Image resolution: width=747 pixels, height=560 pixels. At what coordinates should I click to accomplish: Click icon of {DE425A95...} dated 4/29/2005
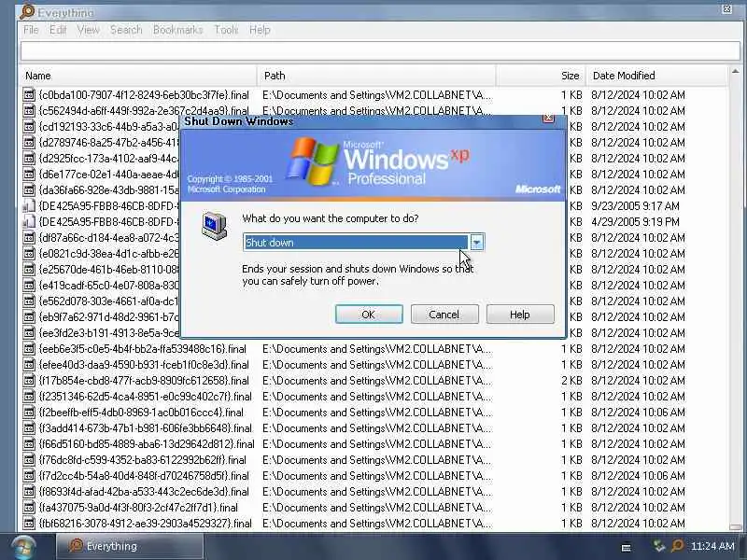point(29,222)
